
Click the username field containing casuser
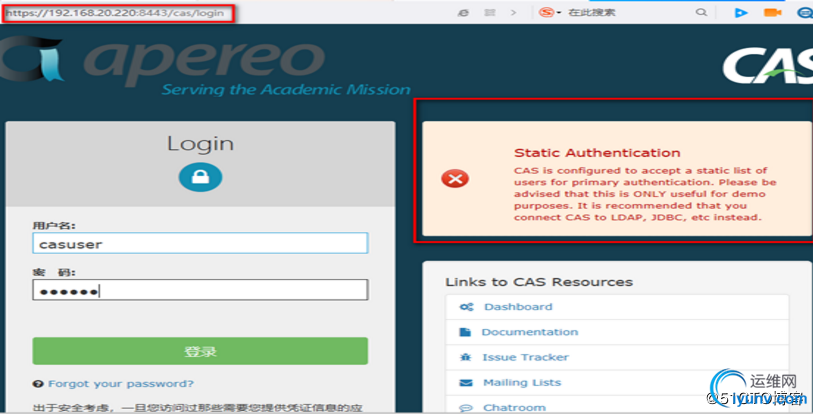(200, 243)
